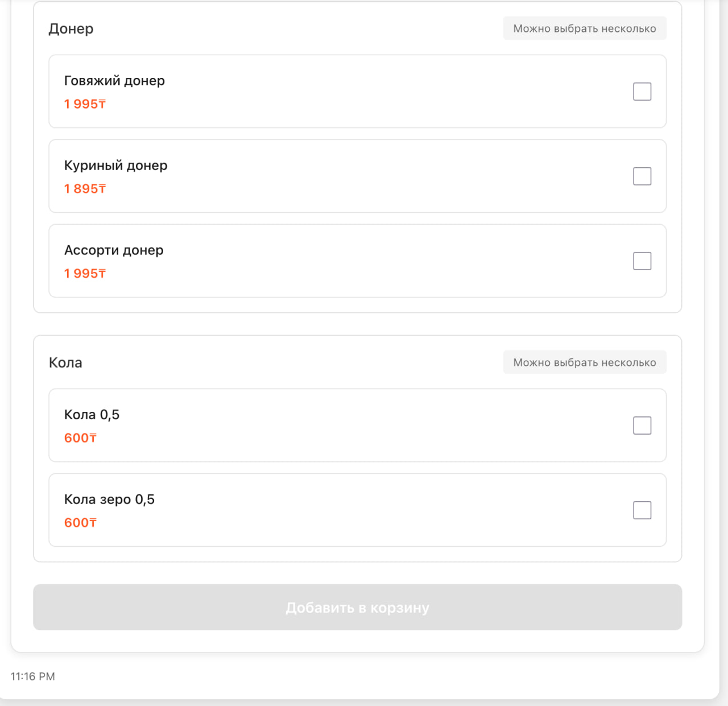Select the Ассорти донер checkbox

[x=642, y=261]
